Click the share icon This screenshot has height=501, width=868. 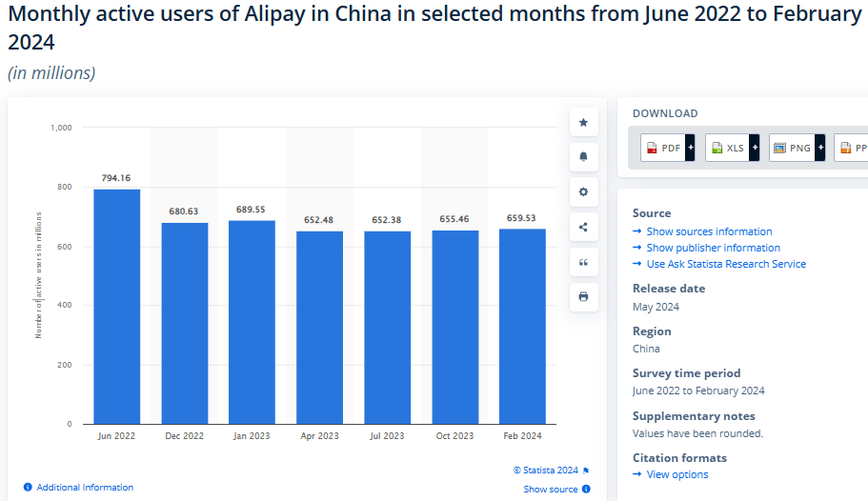click(x=583, y=227)
